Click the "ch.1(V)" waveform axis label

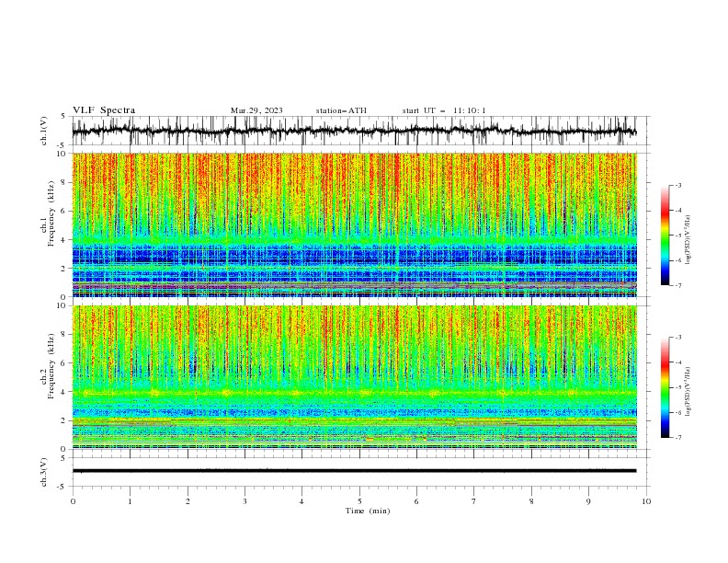coord(44,131)
